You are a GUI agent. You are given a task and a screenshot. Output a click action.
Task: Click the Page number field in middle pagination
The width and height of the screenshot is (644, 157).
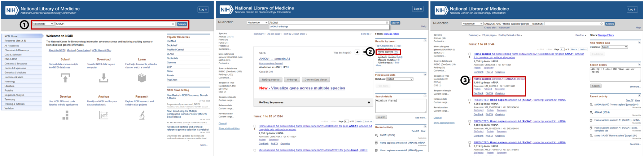(346, 121)
